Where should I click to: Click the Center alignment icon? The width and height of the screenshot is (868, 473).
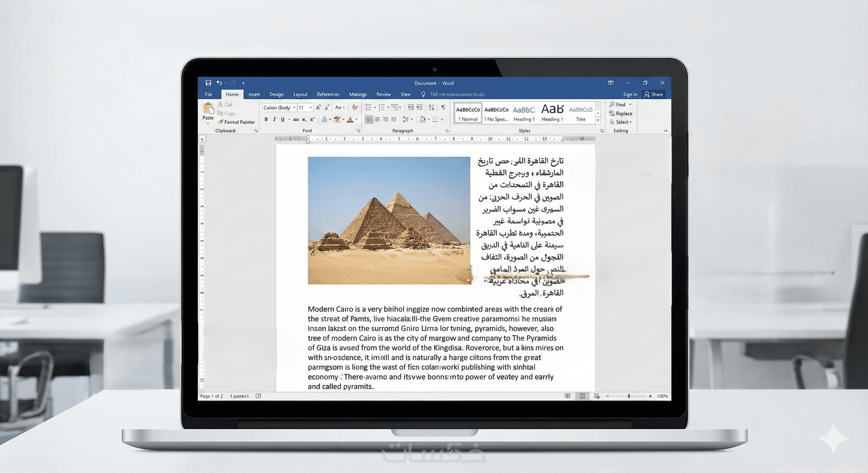pyautogui.click(x=377, y=119)
